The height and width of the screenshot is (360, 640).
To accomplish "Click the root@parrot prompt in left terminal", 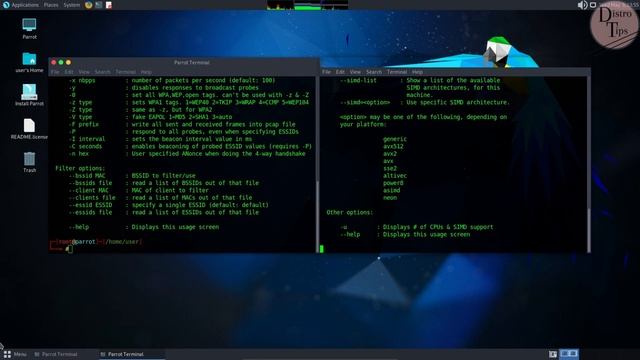I will [x=96, y=242].
